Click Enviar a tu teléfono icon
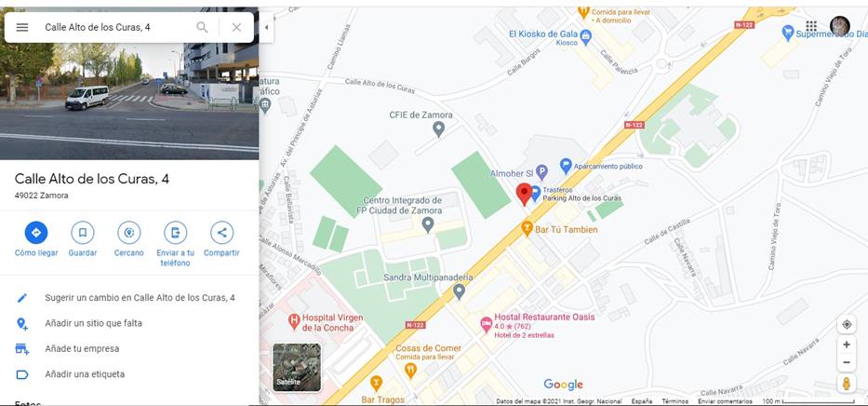 coord(176,233)
